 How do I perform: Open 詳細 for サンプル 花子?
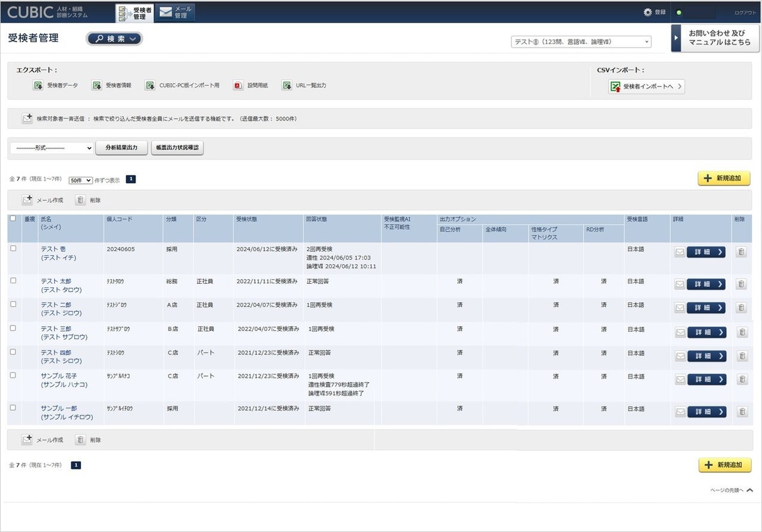point(707,380)
